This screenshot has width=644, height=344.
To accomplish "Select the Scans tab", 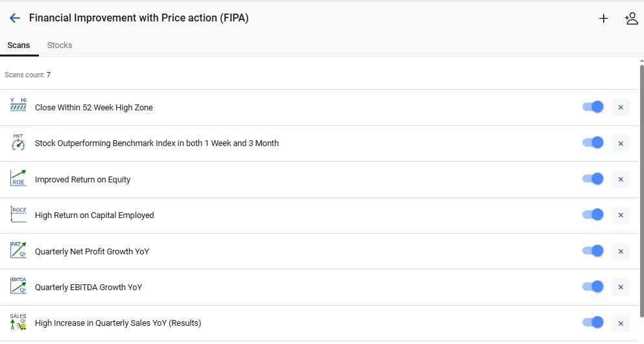I will tap(18, 45).
